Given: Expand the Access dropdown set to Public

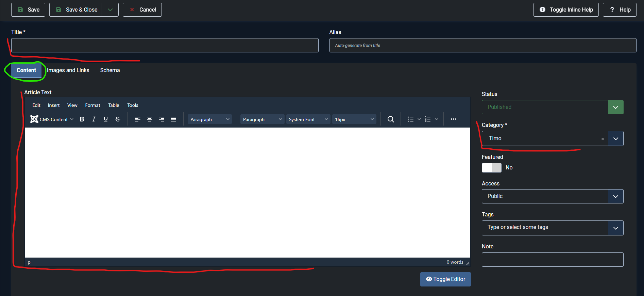Looking at the screenshot, I should click(x=552, y=196).
